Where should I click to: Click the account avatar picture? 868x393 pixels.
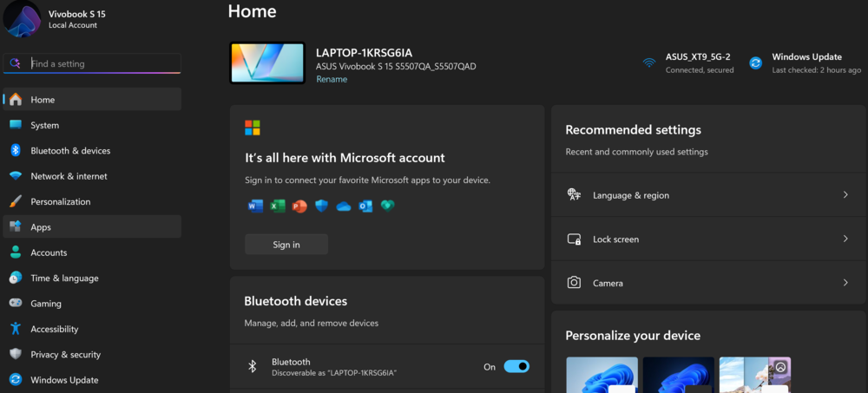(x=22, y=18)
